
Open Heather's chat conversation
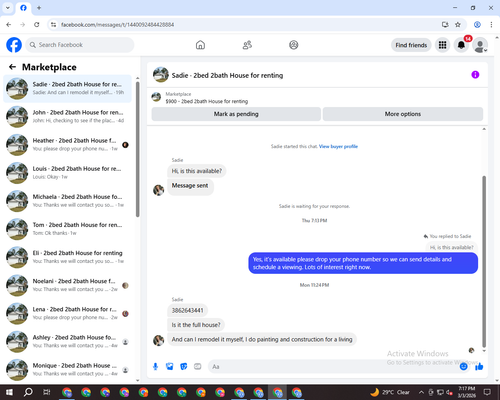coord(67,145)
